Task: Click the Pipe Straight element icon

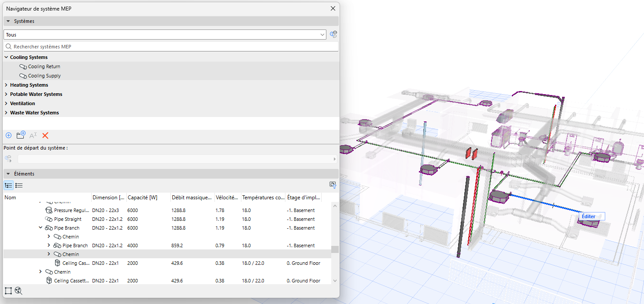Action: [49, 219]
